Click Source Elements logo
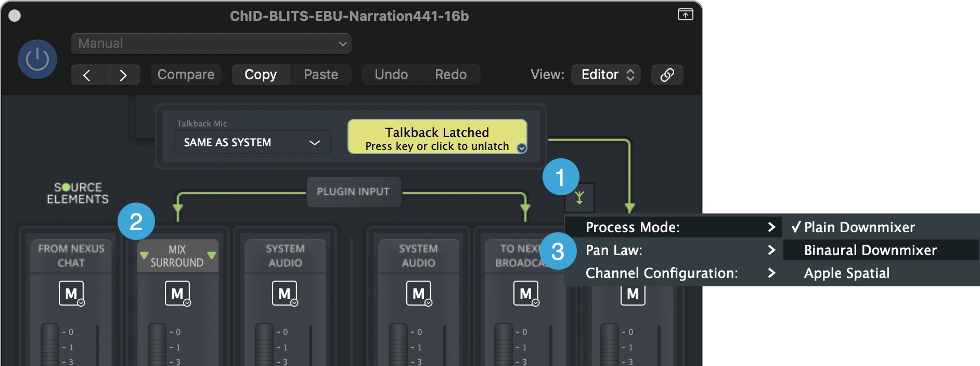Screen dimensions: 980x366 click(78, 193)
